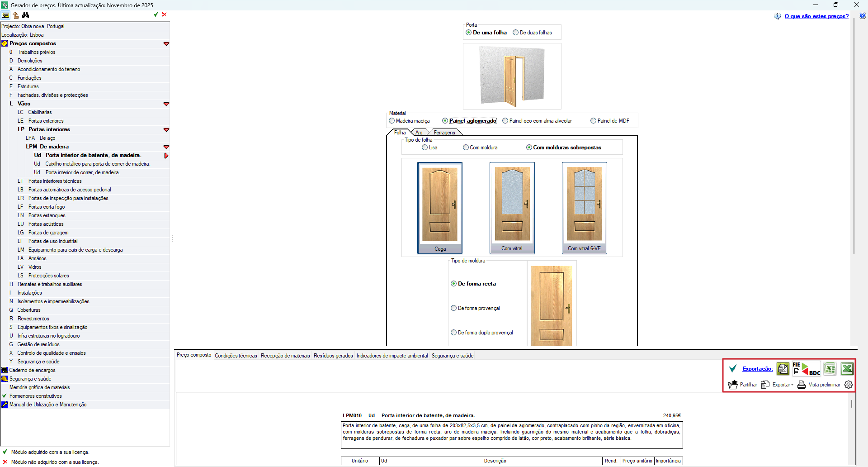Screen dimensions: 868x467
Task: Select the Cega door thumbnail
Action: pyautogui.click(x=440, y=208)
